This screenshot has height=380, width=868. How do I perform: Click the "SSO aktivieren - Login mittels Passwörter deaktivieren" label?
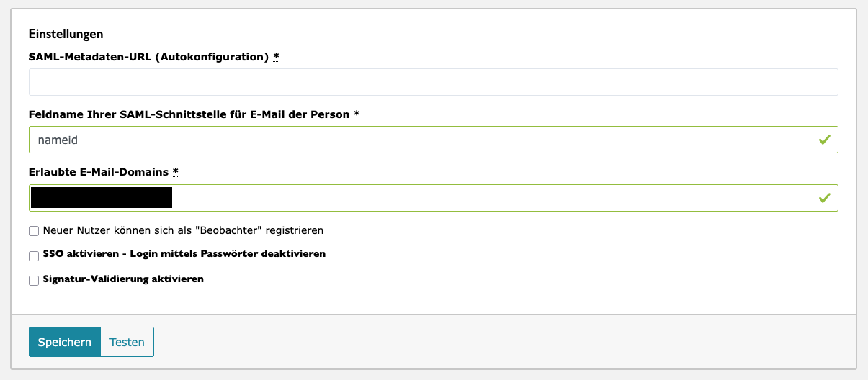184,254
